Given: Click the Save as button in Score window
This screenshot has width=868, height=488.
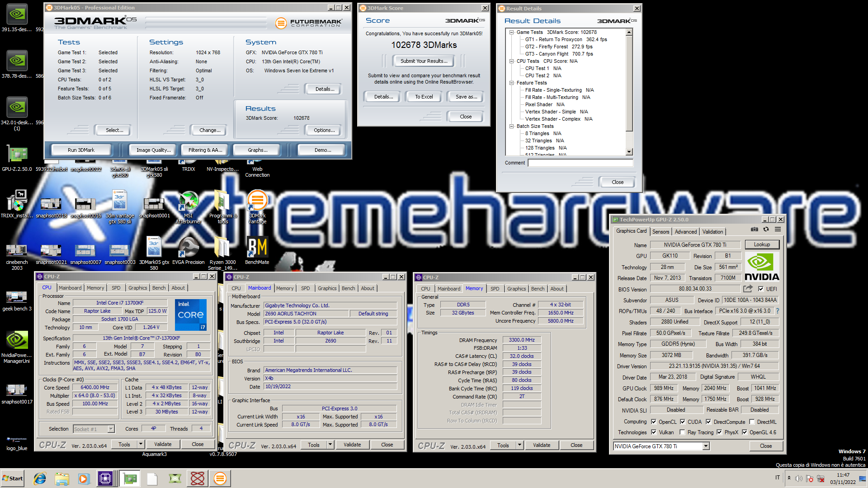Looking at the screenshot, I should coord(466,97).
